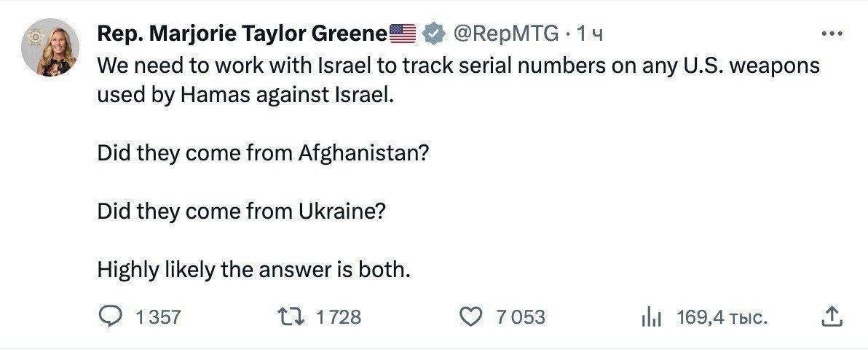Screen dimensions: 868x350
Task: Open Marjorie Taylor Greene profile picture
Action: (50, 47)
